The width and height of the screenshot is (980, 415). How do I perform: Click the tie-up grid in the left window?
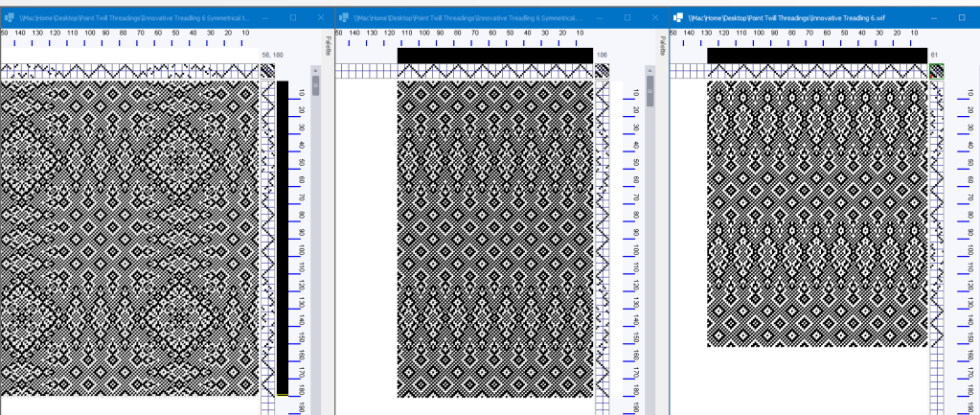pyautogui.click(x=267, y=71)
